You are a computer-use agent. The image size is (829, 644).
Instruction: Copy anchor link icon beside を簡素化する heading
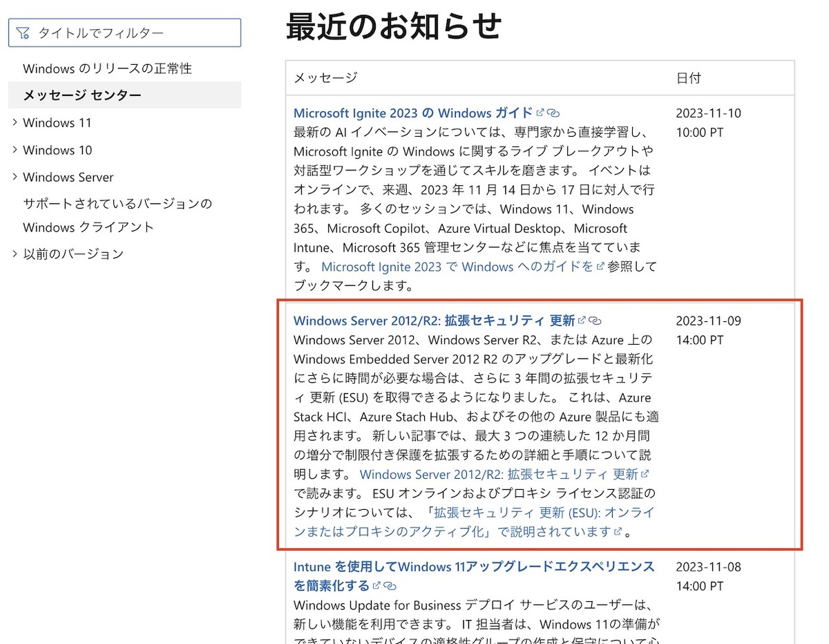click(390, 586)
